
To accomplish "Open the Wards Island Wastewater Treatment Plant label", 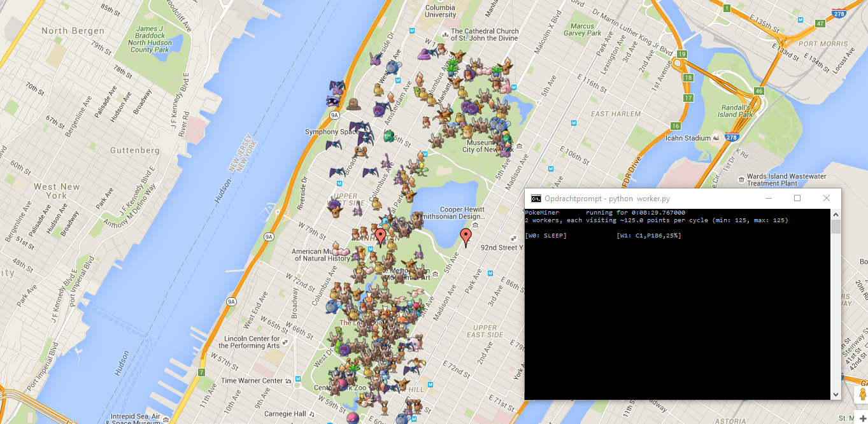I will [786, 180].
